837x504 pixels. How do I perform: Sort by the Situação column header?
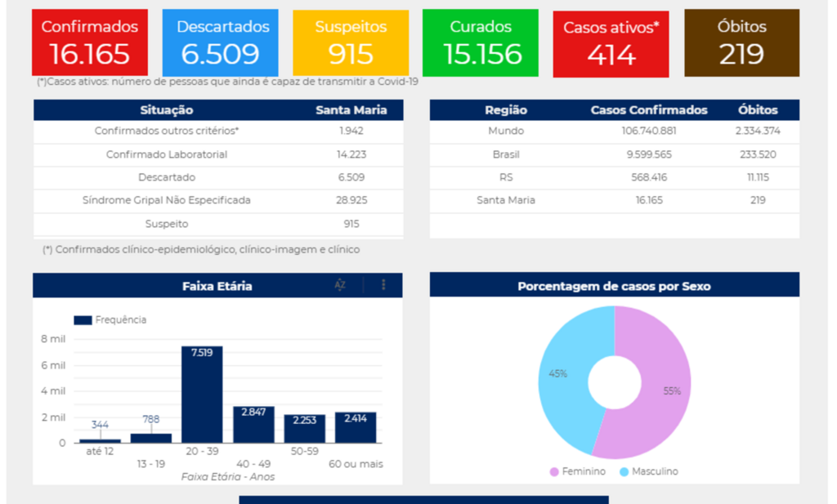(x=167, y=110)
